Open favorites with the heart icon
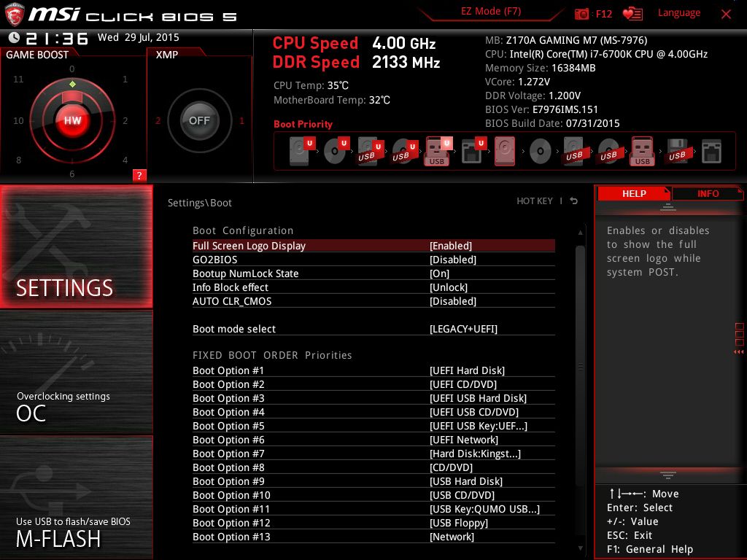Viewport: 747px width, 560px height. coord(632,14)
